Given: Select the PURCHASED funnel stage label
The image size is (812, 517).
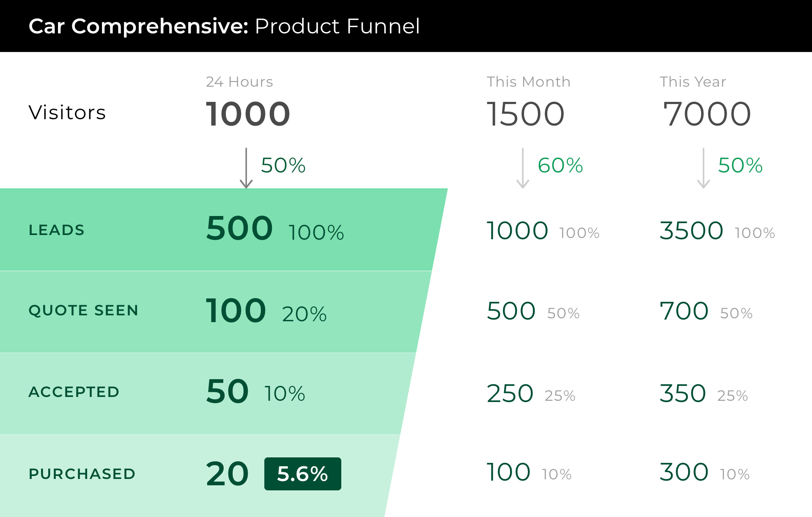Looking at the screenshot, I should pyautogui.click(x=82, y=474).
